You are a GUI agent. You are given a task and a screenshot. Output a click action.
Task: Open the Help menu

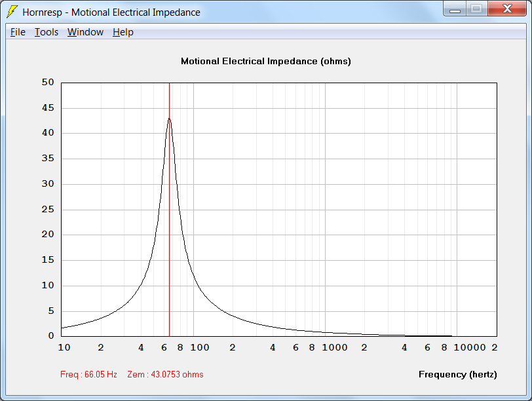[x=123, y=32]
